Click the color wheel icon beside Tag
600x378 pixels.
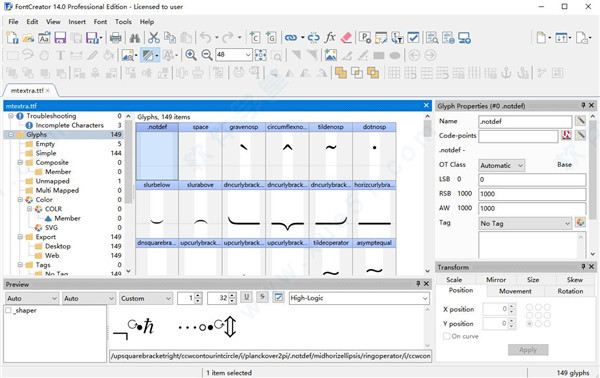[x=580, y=223]
